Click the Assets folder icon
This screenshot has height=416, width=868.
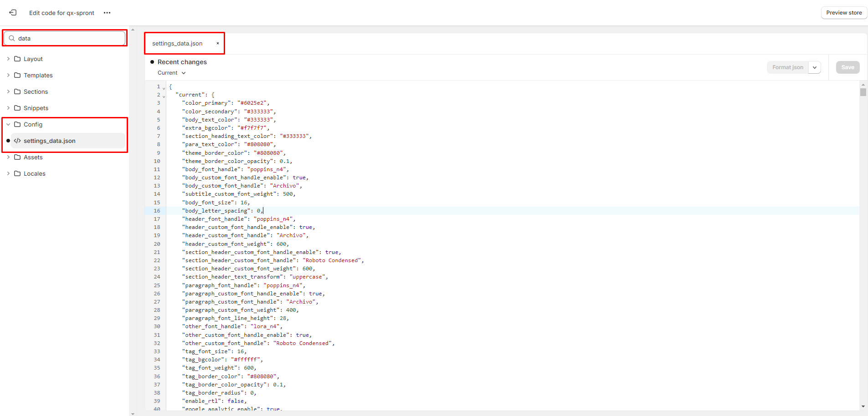pos(17,157)
